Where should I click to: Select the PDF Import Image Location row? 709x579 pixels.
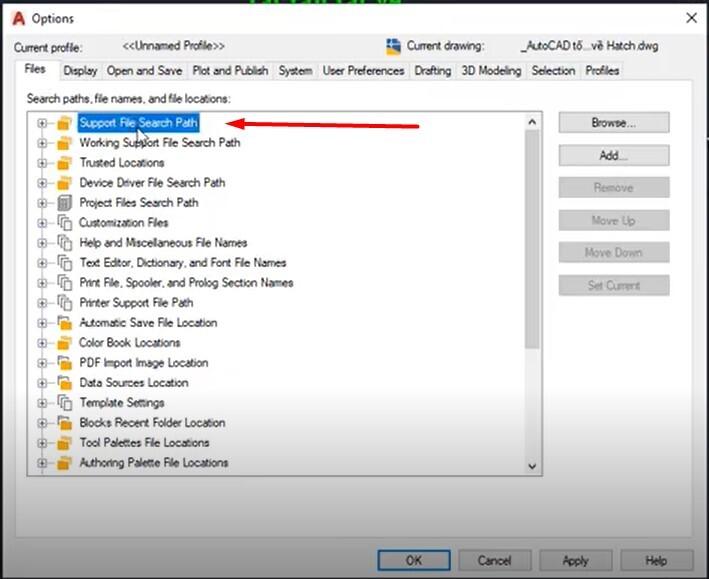(x=144, y=363)
